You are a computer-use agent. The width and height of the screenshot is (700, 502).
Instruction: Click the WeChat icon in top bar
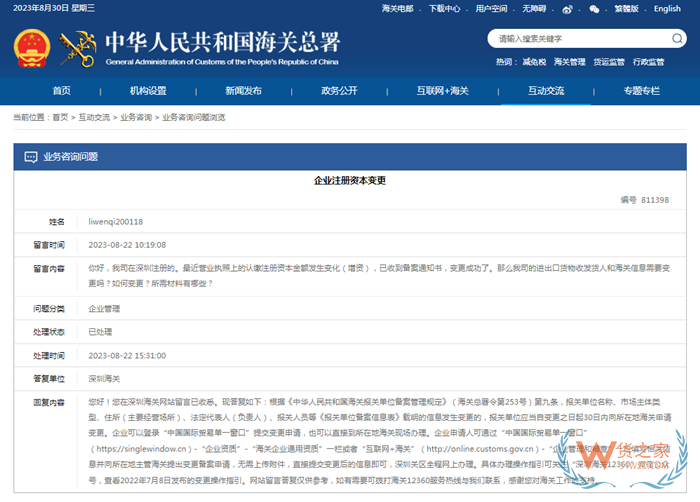coord(595,9)
